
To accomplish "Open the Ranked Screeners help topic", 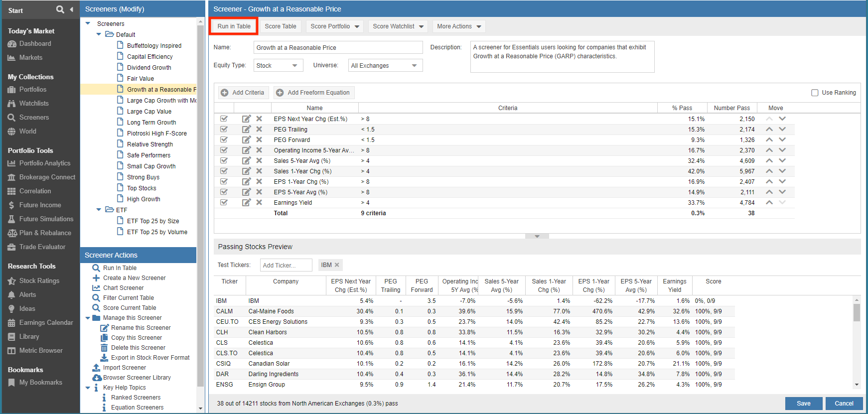I will pos(136,398).
